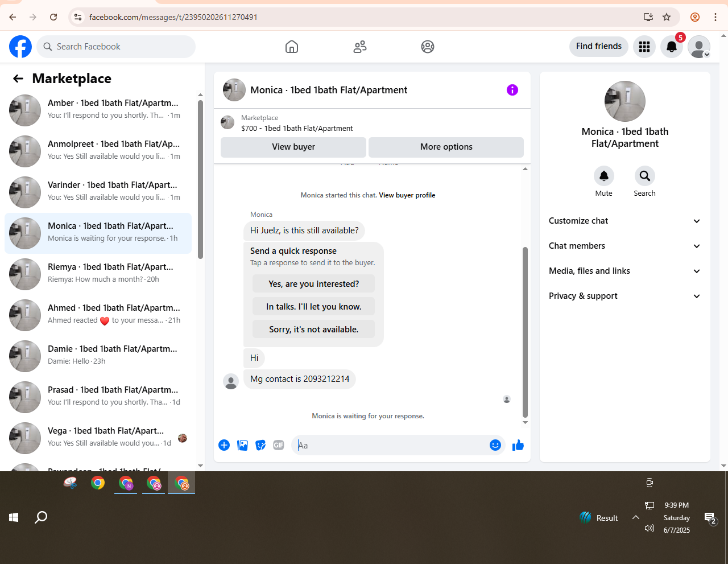The width and height of the screenshot is (728, 564).
Task: Send quick reply 'In talks. I'll let you know.'
Action: point(314,306)
